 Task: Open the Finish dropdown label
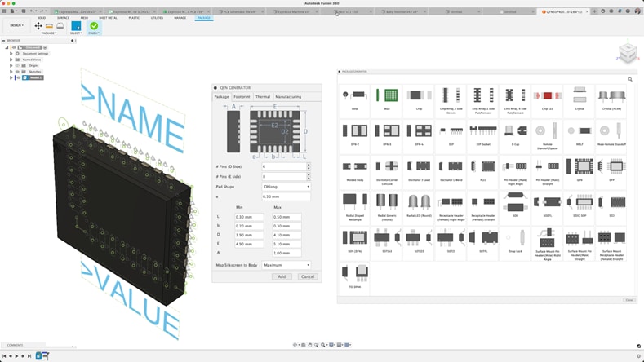(94, 33)
